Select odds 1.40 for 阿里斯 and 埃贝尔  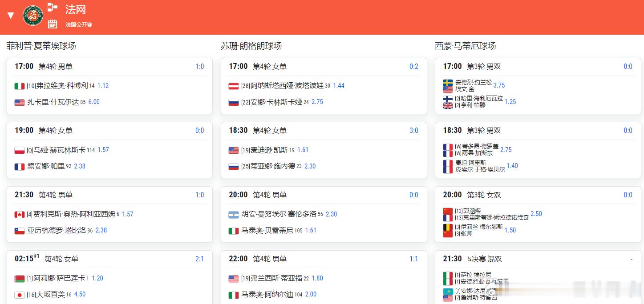coord(512,166)
